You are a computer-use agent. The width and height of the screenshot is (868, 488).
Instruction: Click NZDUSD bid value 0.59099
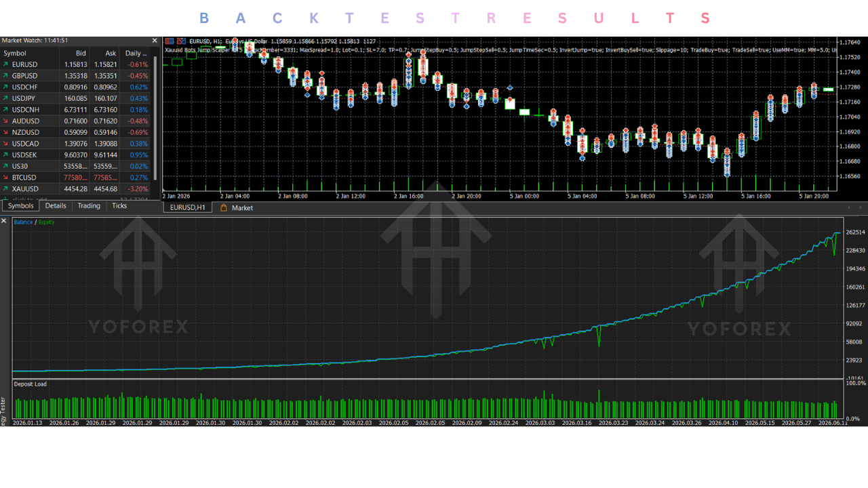(x=75, y=132)
